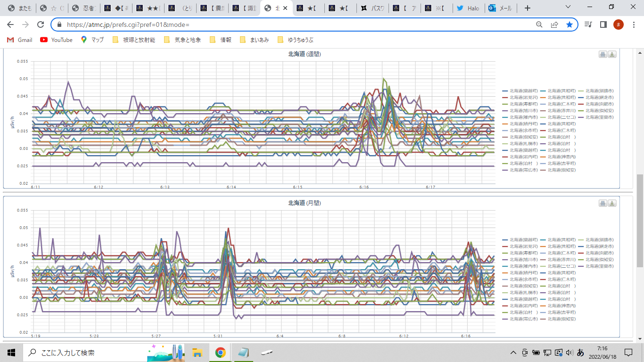Screen dimensions: 644x362
Task: Click the share page icon
Action: [554, 25]
